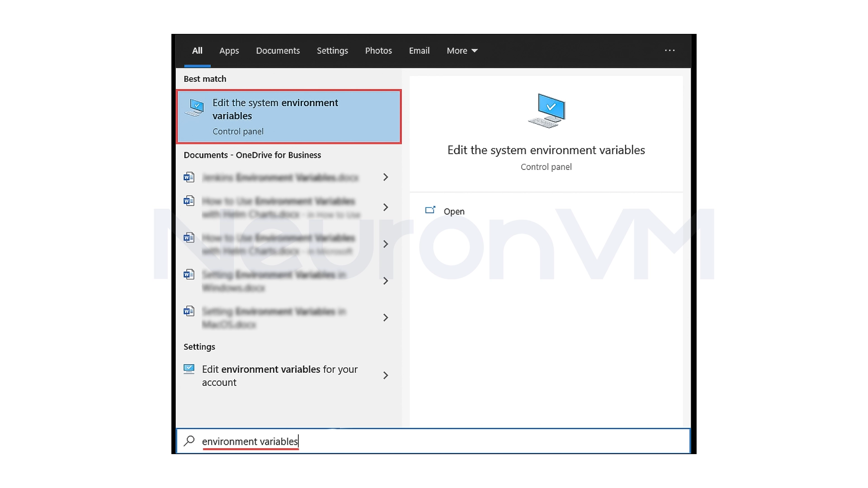Click the magnifying glass in the search bar

point(189,441)
